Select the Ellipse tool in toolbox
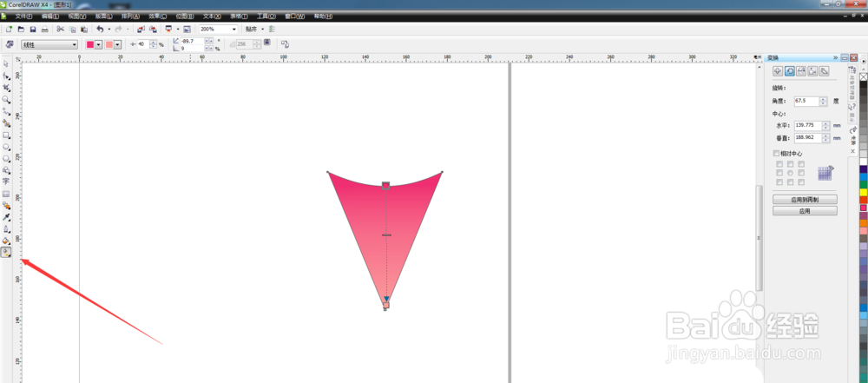 (x=6, y=147)
